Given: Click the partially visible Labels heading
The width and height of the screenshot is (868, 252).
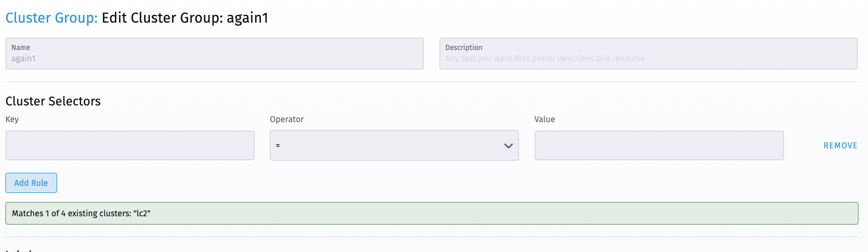Looking at the screenshot, I should pyautogui.click(x=19, y=250).
